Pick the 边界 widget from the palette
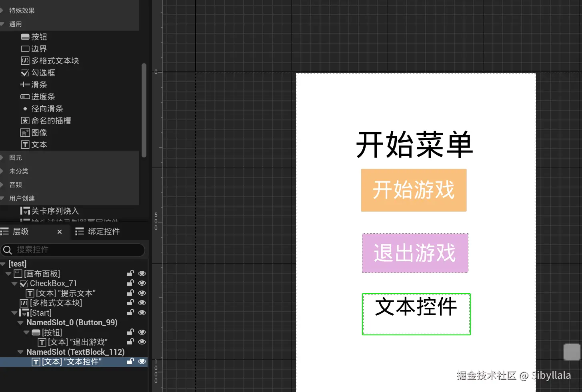582x392 pixels. coord(34,49)
